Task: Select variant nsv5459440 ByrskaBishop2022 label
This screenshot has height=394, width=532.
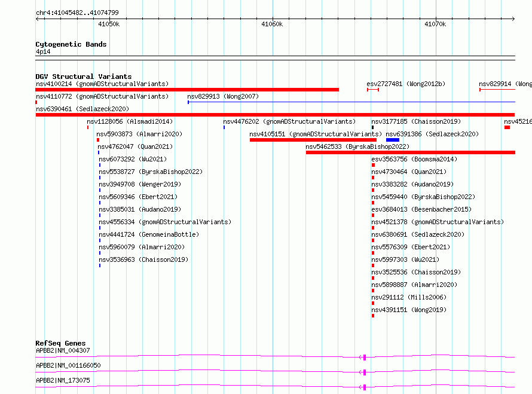Action: 423,197
